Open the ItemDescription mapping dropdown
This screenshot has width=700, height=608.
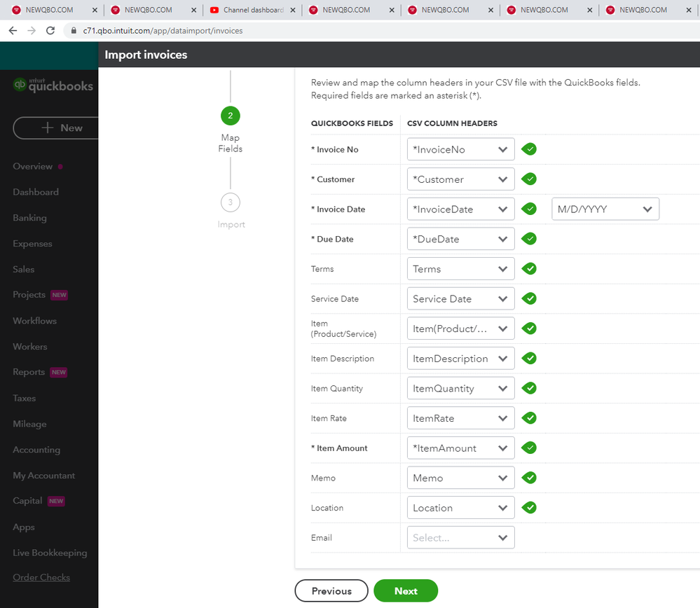point(460,359)
